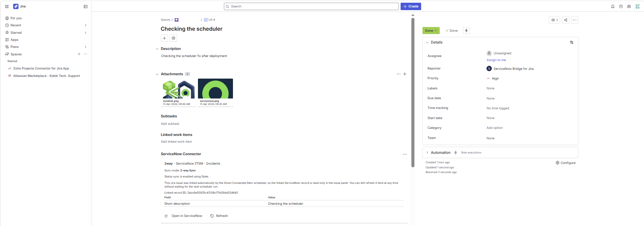Click the project icon in the breadcrumb
This screenshot has width=644, height=226.
point(176,20)
